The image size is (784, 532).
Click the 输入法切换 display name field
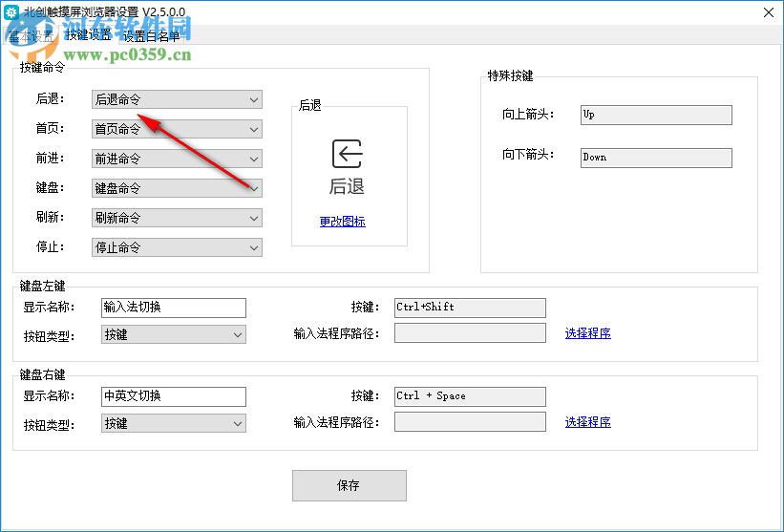(174, 308)
